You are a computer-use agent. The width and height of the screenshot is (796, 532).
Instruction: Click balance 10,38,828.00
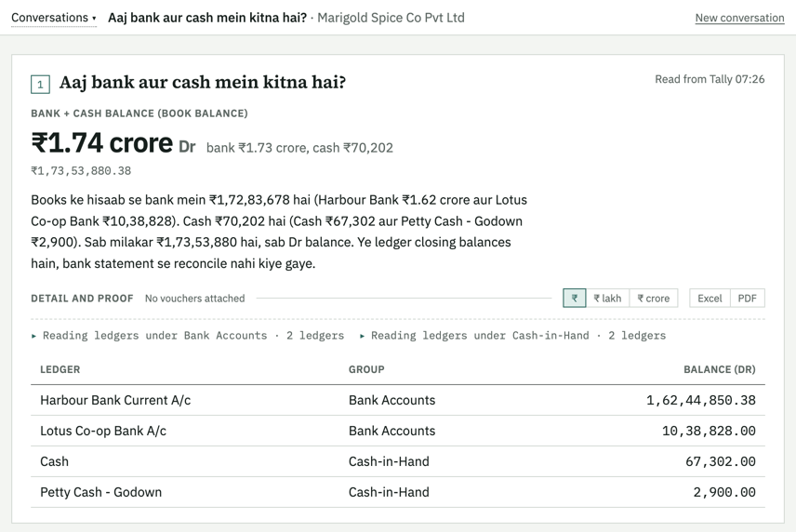[x=709, y=431]
